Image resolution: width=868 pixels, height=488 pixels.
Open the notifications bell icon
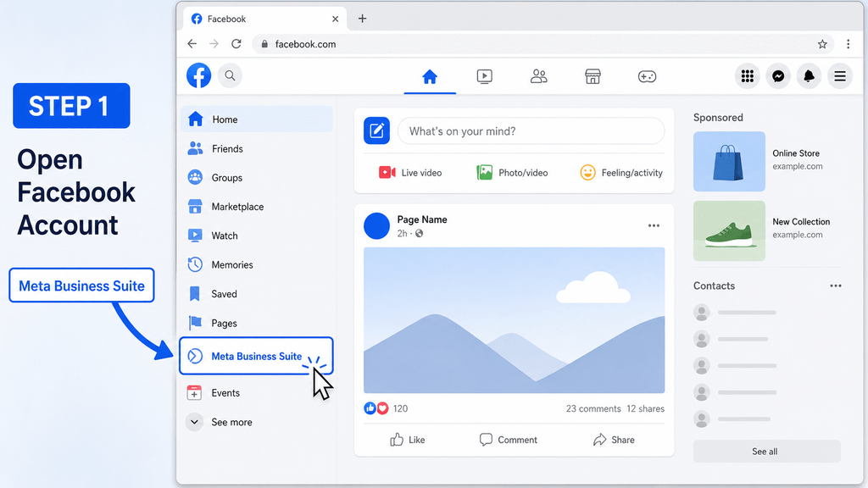[809, 75]
